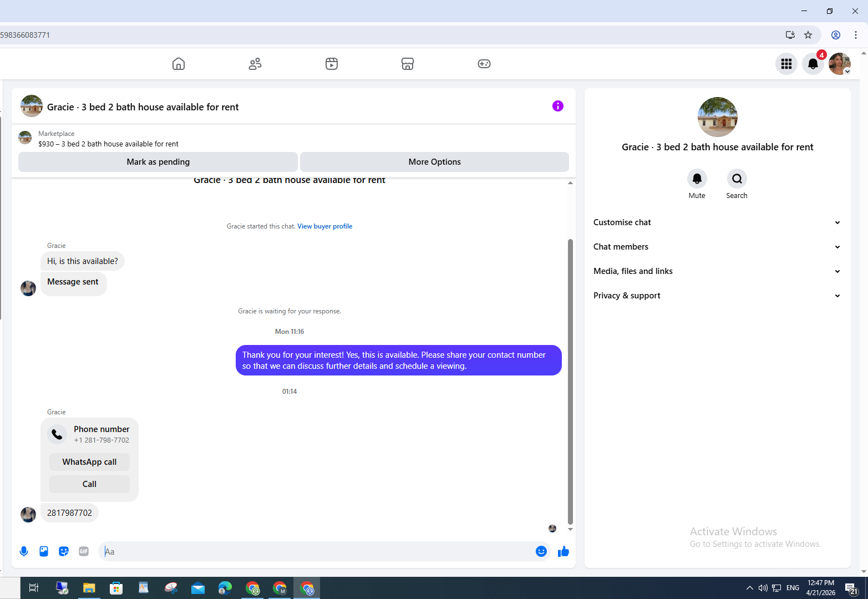Open the Marketplace storefront icon
The image size is (868, 599).
408,64
